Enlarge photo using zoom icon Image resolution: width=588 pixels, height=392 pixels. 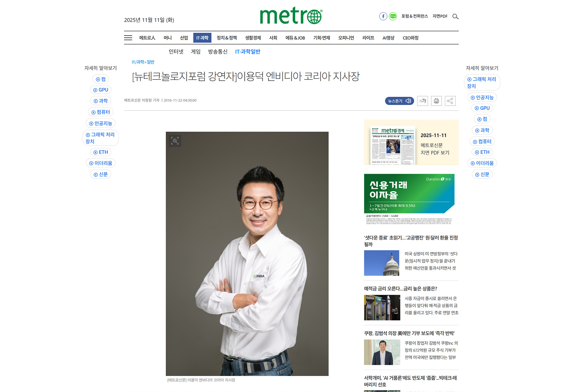175,141
